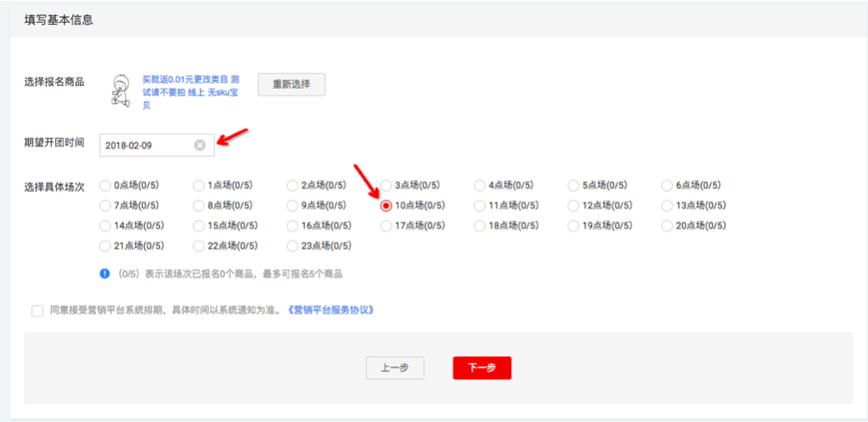Viewport: 868px width, 422px height.
Task: Select the 0点场 radio button
Action: [105, 185]
